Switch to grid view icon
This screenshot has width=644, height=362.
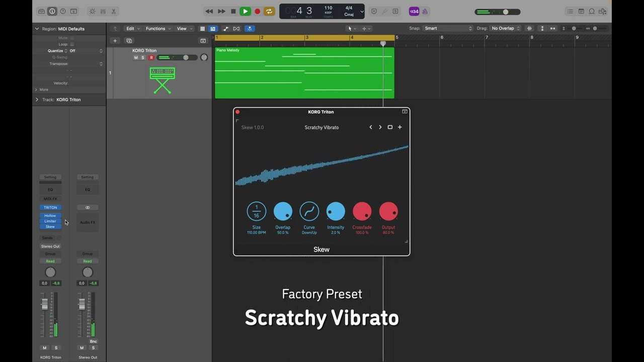tap(202, 29)
